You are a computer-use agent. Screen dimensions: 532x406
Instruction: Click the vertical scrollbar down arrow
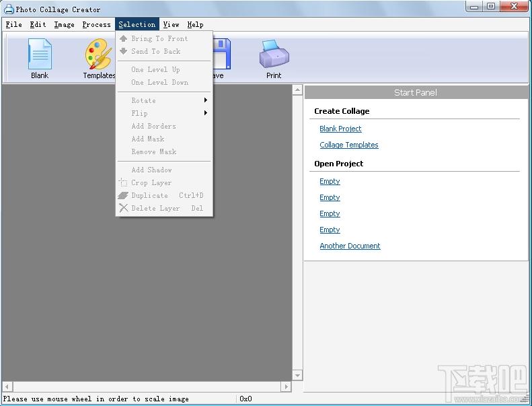click(297, 376)
